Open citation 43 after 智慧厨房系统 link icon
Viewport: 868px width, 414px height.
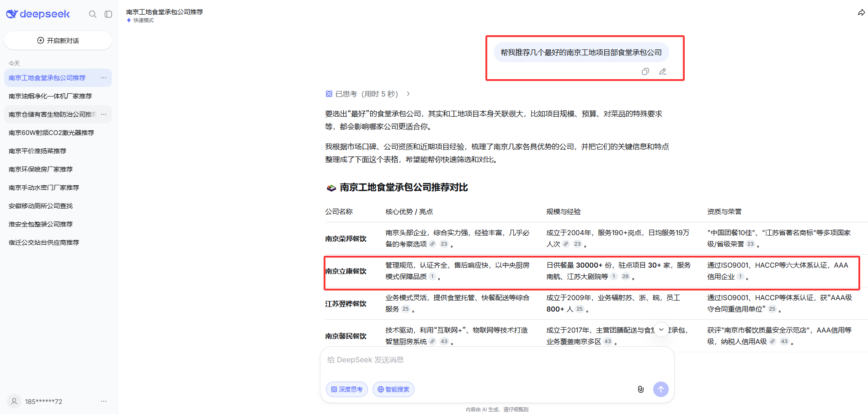pyautogui.click(x=444, y=341)
